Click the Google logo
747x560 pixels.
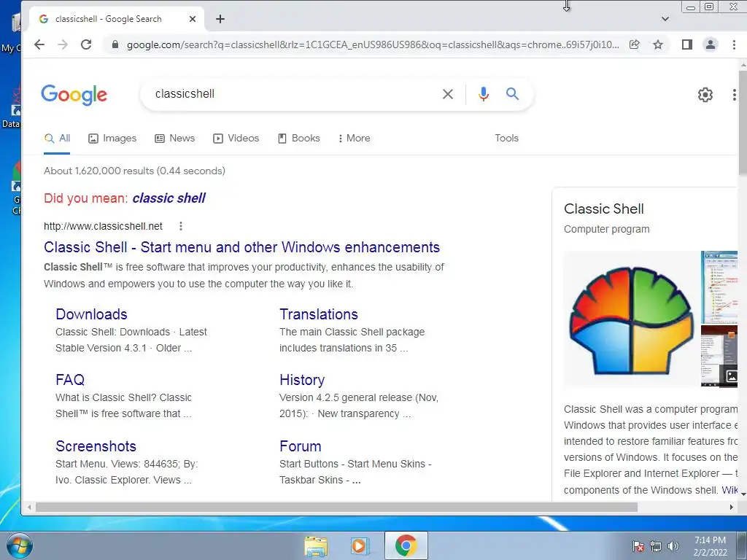coord(74,95)
